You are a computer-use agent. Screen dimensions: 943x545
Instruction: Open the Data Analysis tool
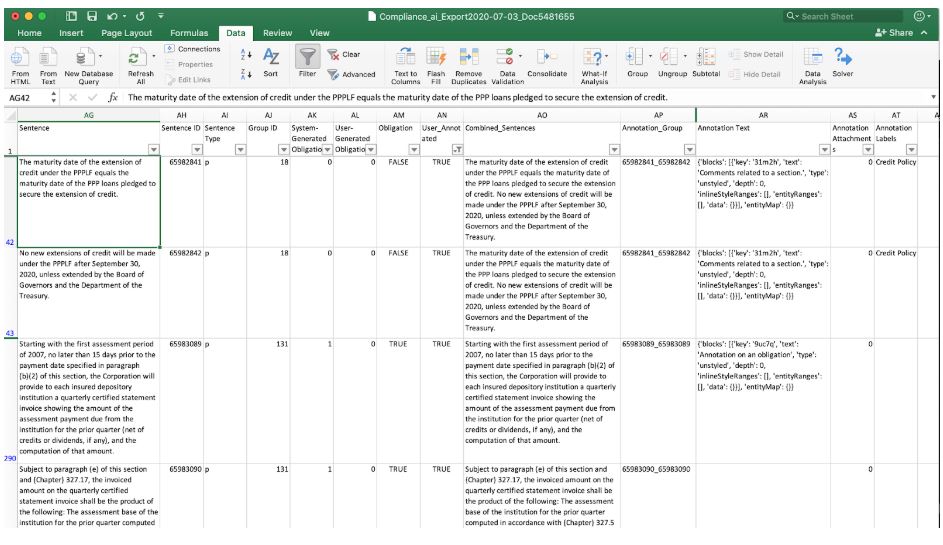(x=812, y=66)
